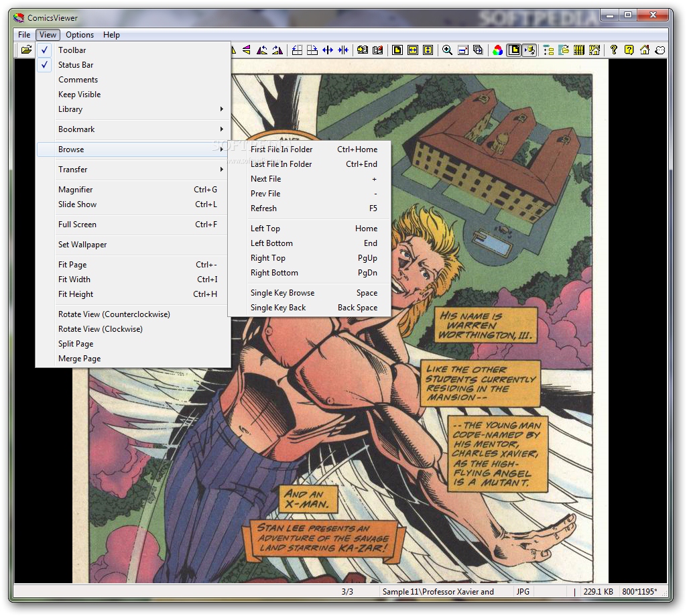
Task: Click the open file folder toolbar icon
Action: (26, 50)
